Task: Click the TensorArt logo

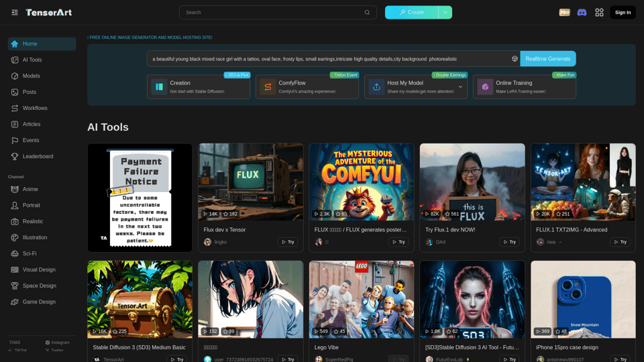Action: click(x=48, y=12)
